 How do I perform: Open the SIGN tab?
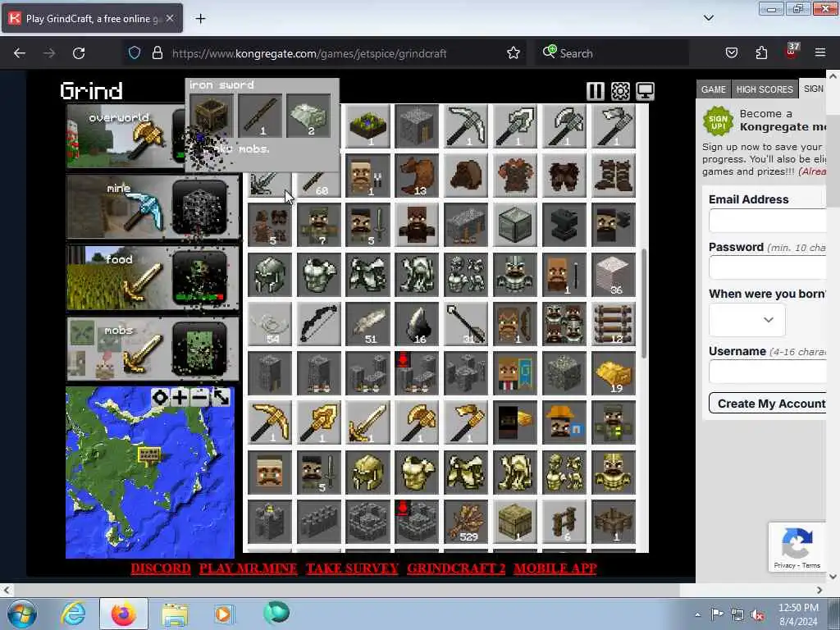(x=813, y=89)
